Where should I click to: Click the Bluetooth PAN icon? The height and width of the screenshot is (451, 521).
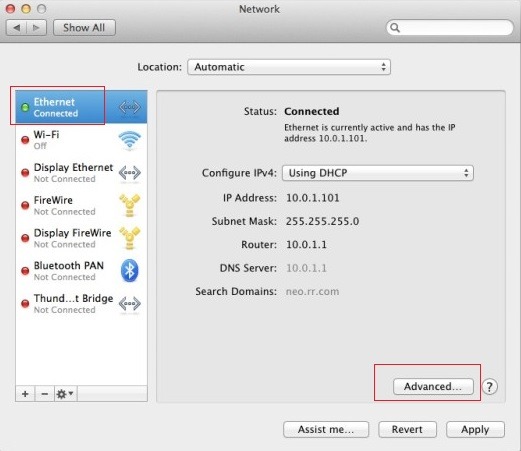pyautogui.click(x=129, y=270)
